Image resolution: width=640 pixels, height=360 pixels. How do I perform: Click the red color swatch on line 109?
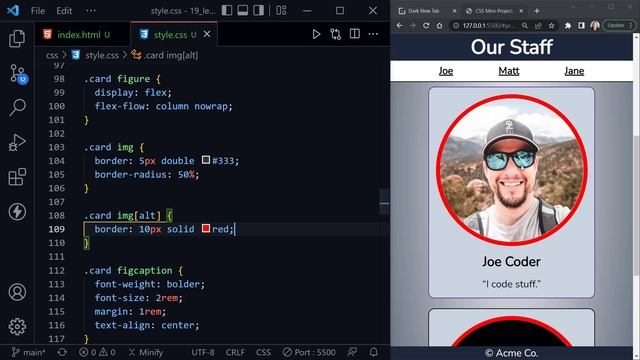pos(206,228)
